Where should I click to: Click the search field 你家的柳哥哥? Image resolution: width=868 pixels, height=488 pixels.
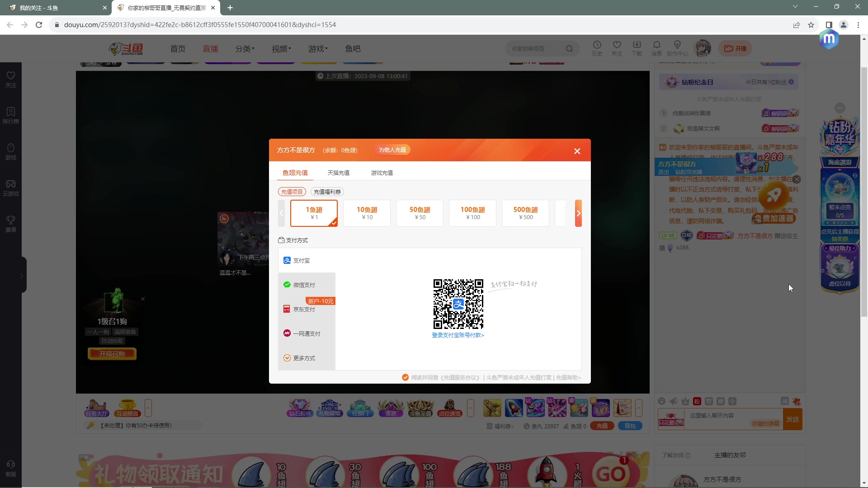536,49
